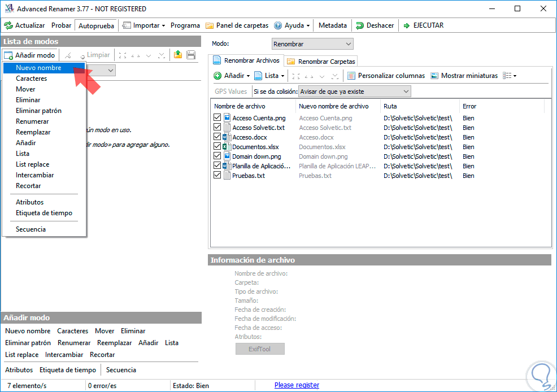Click the Actualizar refresh icon
Image resolution: width=557 pixels, height=392 pixels.
coord(8,25)
